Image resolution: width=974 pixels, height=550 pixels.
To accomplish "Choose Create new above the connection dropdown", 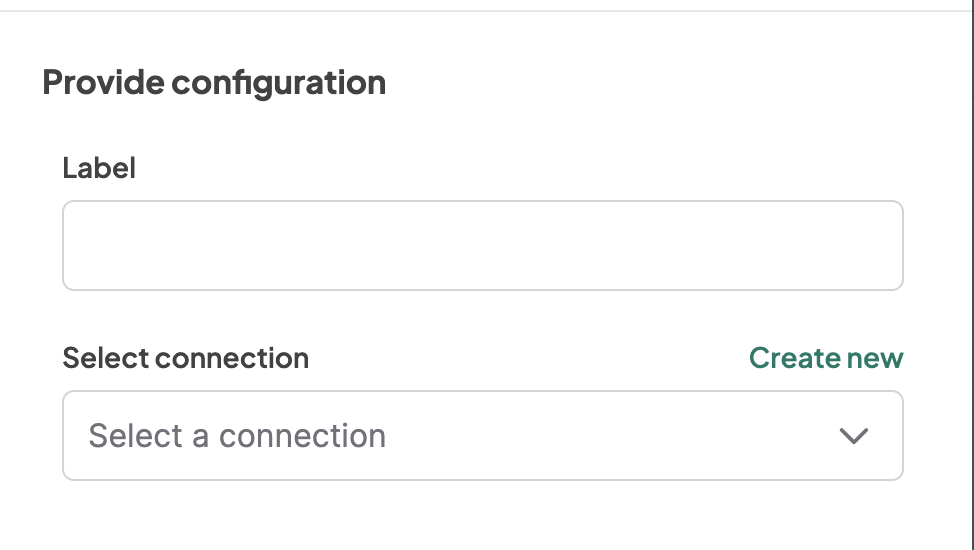I will point(825,358).
